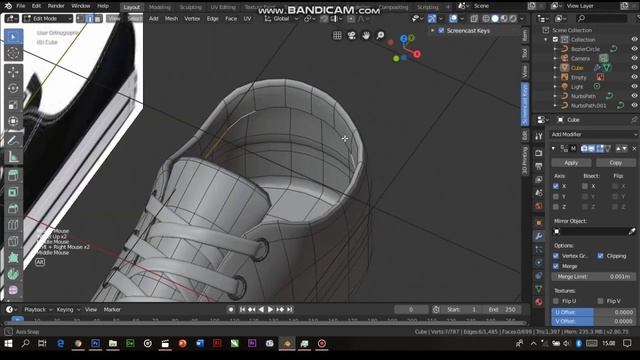Select the Bevel tool
Viewport: 640px width, 360px height.
click(x=13, y=209)
